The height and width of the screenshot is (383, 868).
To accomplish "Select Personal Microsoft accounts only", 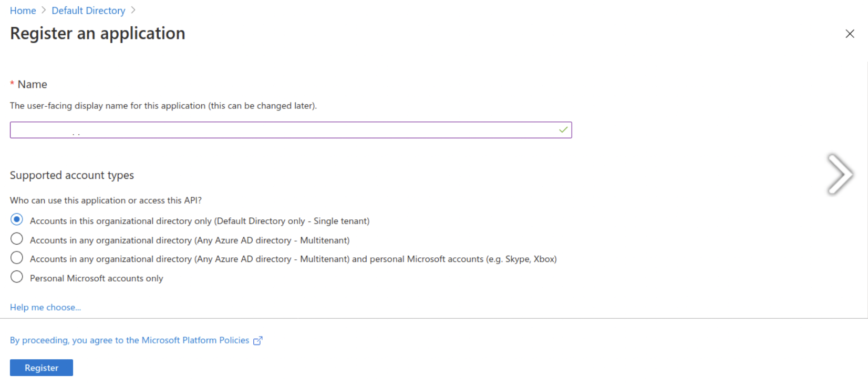I will [x=17, y=277].
